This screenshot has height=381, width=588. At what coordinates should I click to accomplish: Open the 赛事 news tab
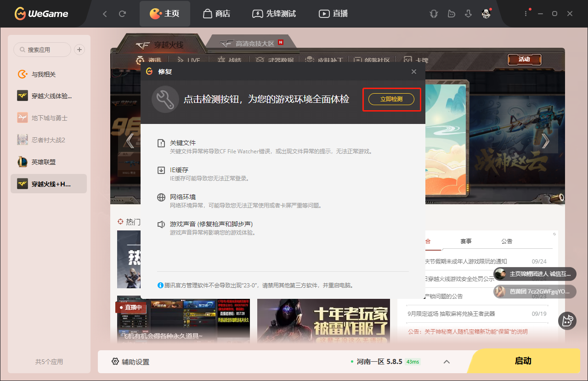pos(466,241)
